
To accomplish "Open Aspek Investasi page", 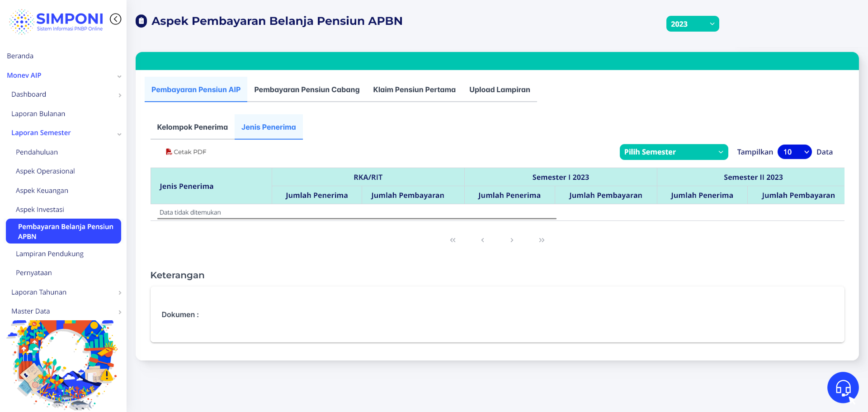I will point(40,210).
